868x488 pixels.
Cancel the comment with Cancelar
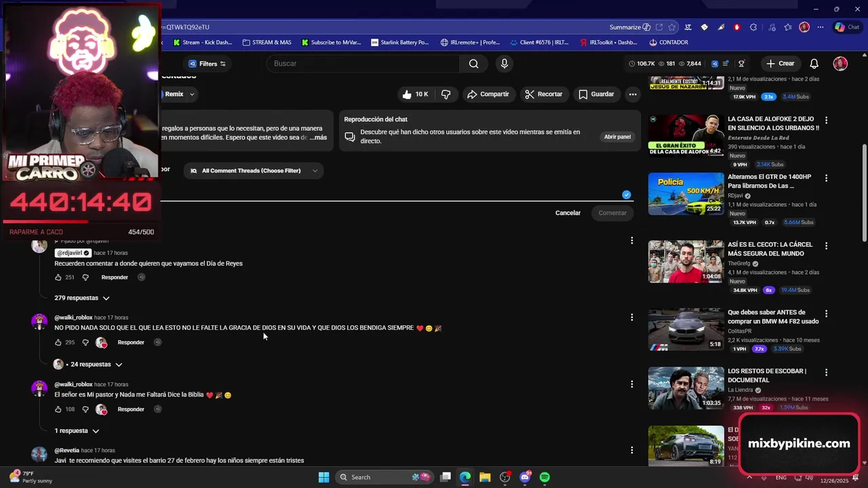pos(568,213)
